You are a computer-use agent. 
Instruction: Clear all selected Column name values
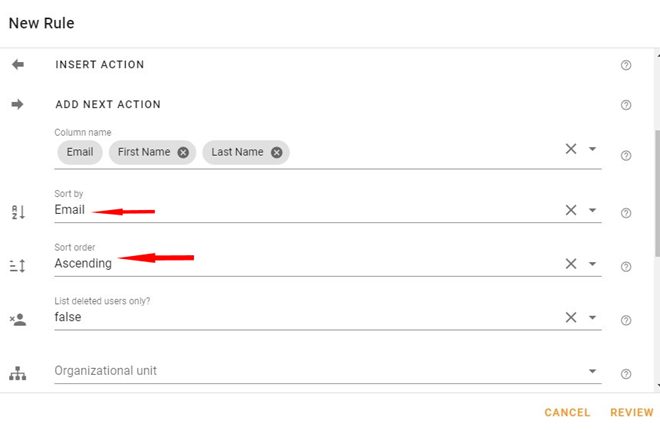point(571,149)
